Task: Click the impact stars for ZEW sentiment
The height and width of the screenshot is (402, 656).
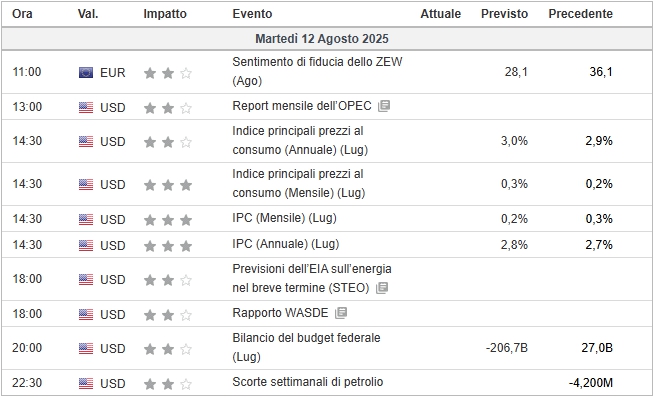Action: [168, 73]
